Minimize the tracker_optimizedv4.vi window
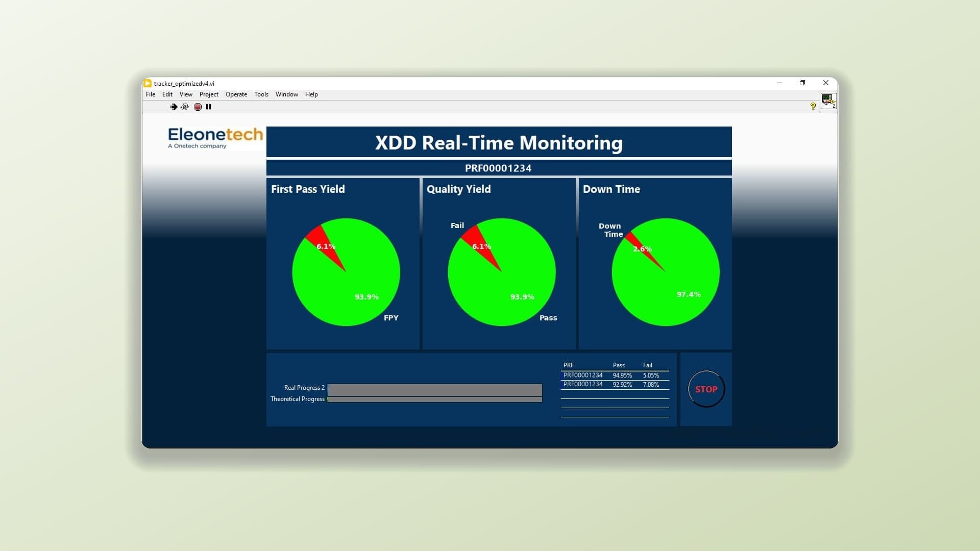Screen dimensions: 980x551 click(779, 83)
